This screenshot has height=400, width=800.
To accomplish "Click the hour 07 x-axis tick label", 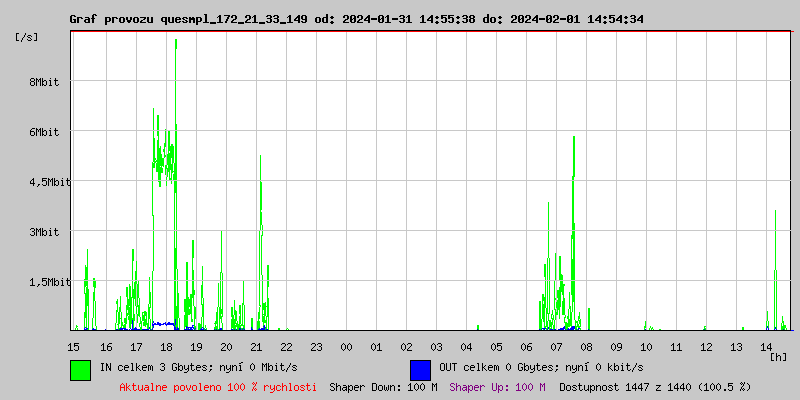I will [556, 346].
